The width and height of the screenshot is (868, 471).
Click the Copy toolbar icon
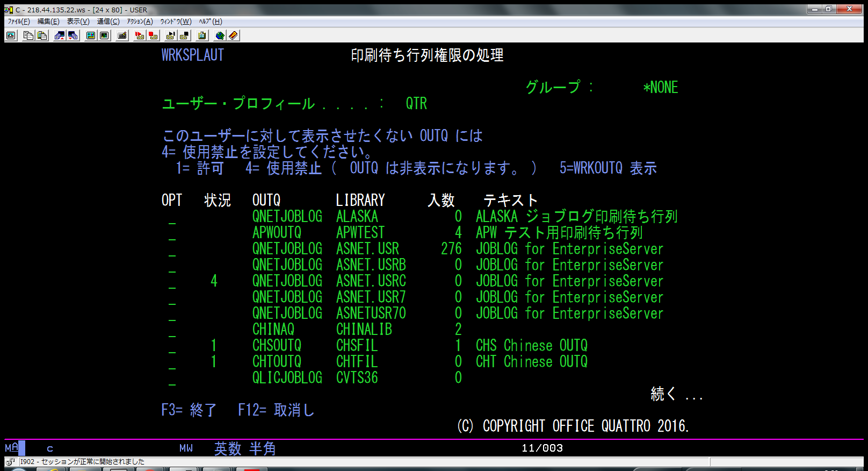pos(28,35)
